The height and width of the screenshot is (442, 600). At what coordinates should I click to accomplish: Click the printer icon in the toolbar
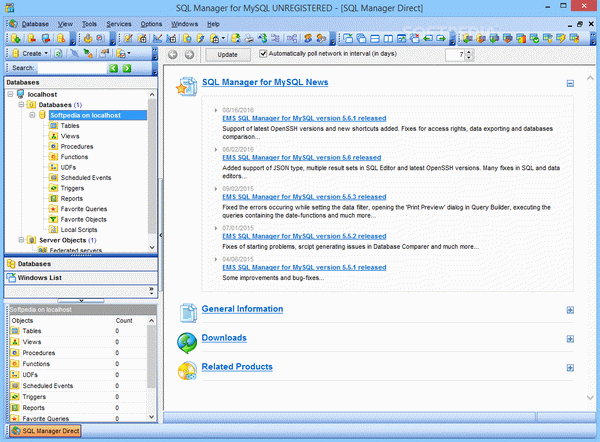pyautogui.click(x=249, y=38)
